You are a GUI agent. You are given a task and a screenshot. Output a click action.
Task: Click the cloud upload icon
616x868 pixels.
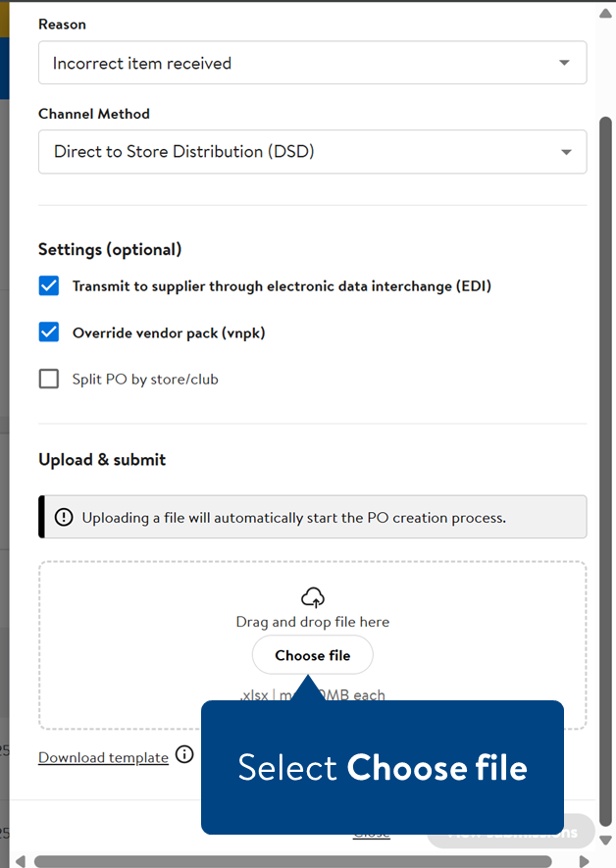pos(313,596)
